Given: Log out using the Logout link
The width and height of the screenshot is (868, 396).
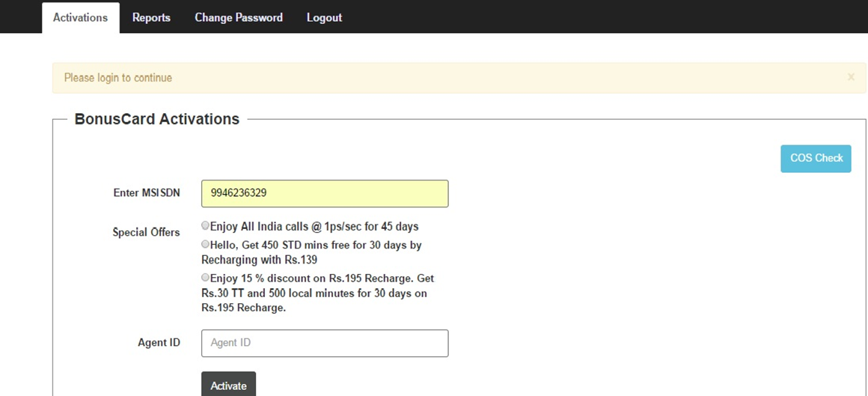Looking at the screenshot, I should [x=325, y=18].
